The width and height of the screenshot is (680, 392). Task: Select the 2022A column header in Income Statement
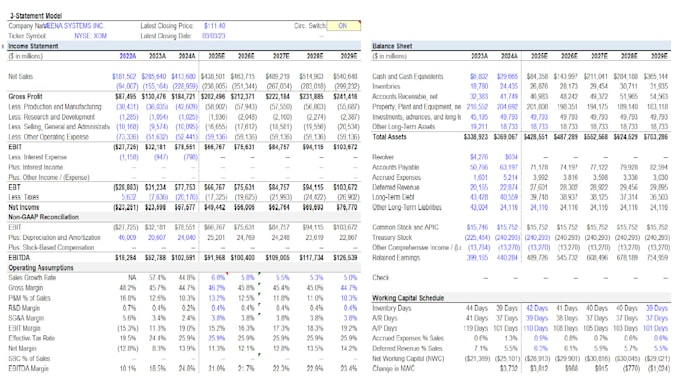click(128, 56)
